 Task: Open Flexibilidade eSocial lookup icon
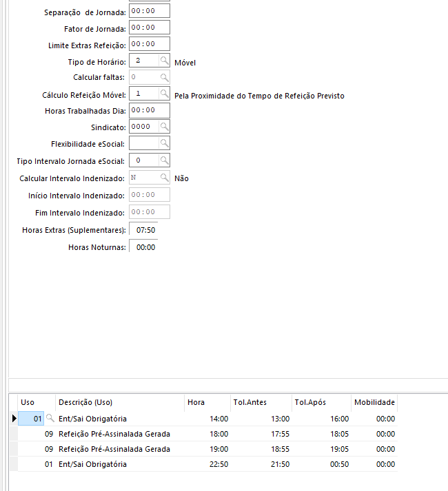tap(164, 143)
